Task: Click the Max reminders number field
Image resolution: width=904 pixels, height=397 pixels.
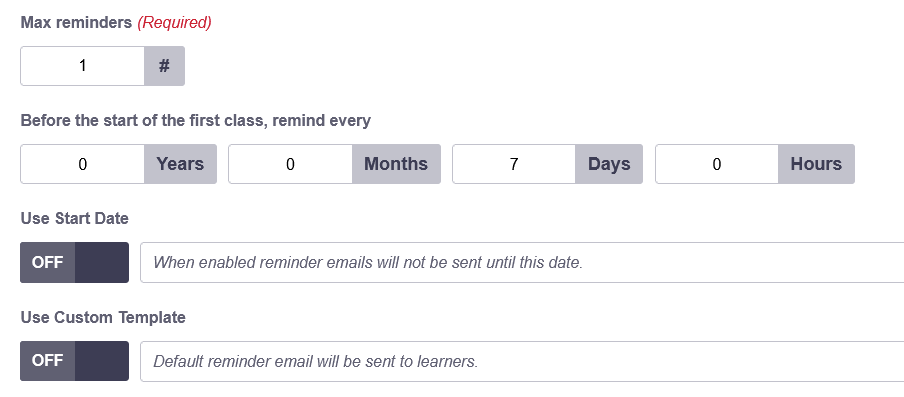Action: 82,66
